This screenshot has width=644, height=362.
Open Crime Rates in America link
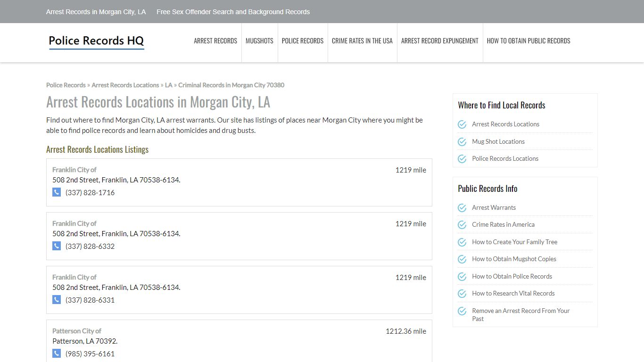coord(504,225)
